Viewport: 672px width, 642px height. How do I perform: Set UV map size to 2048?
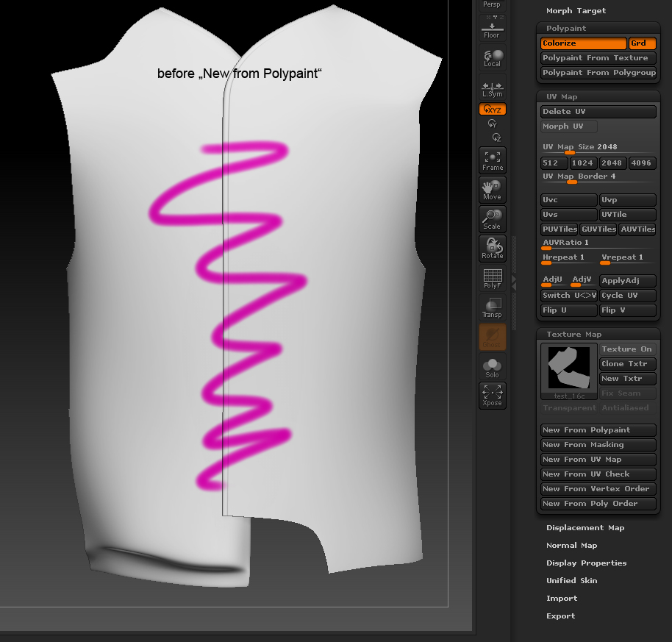(613, 163)
